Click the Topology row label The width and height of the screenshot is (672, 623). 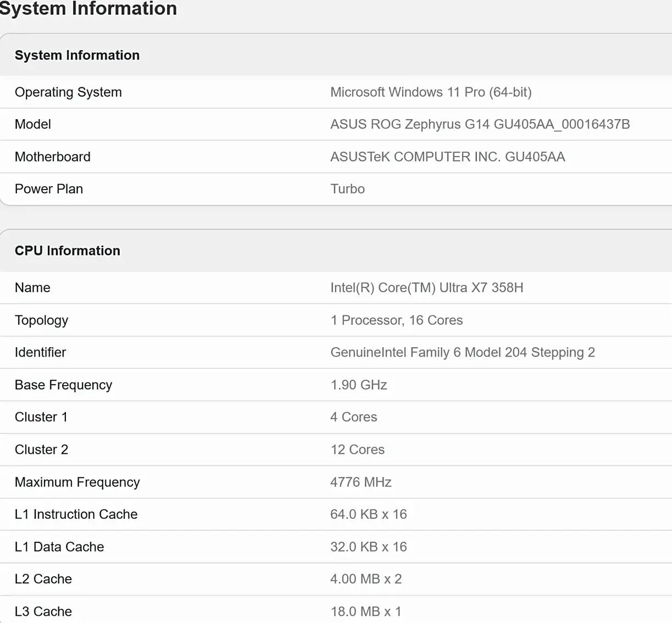tap(41, 320)
